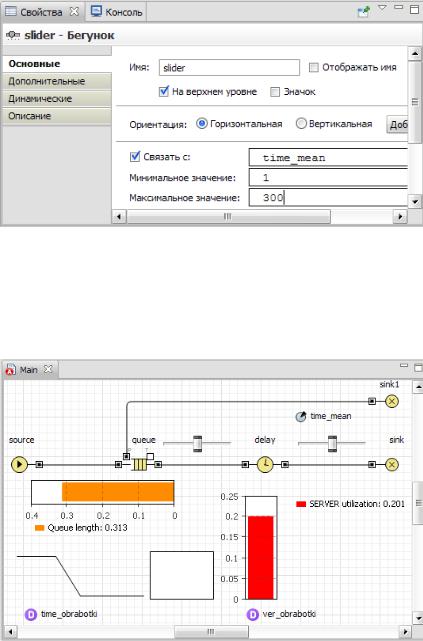The image size is (423, 641).
Task: Click the delay output port
Action: (x=285, y=464)
